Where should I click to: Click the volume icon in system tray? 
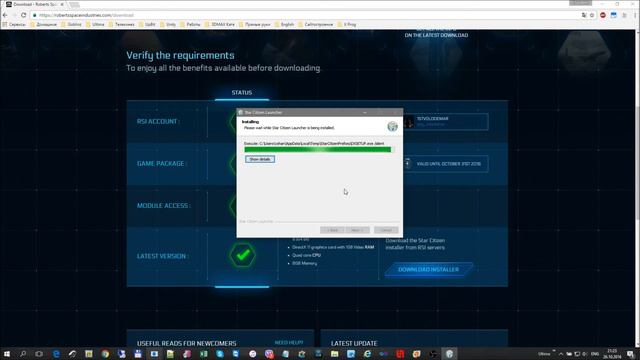coord(585,354)
